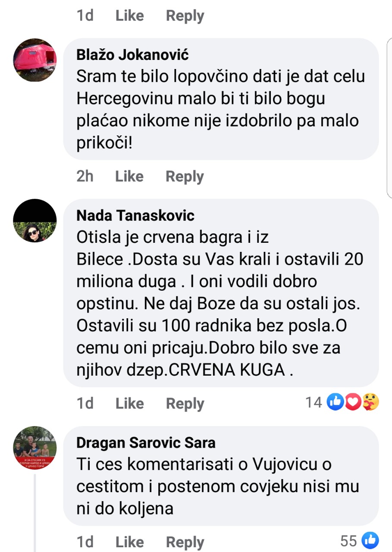Viewport: 392px width, 552px height.
Task: View the 55 reactions count on Dragan's comment
Action: pyautogui.click(x=349, y=541)
